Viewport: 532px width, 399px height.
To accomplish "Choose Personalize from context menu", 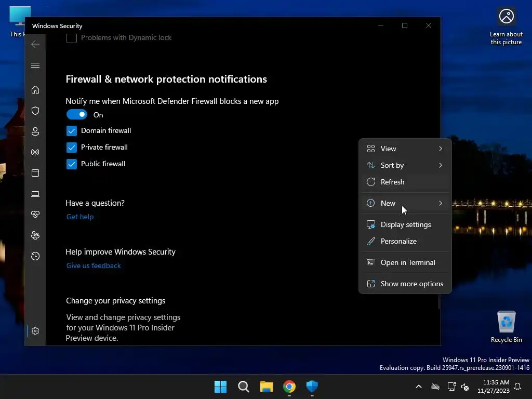I will [x=405, y=241].
